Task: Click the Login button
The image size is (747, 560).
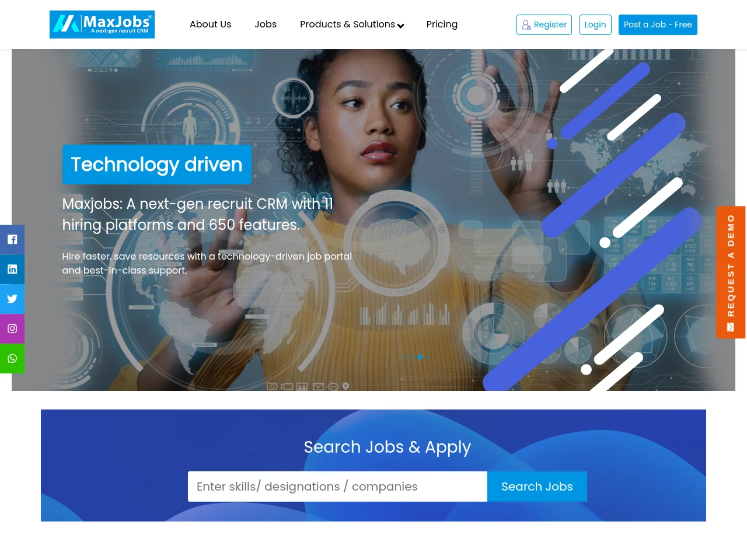Action: pos(595,24)
